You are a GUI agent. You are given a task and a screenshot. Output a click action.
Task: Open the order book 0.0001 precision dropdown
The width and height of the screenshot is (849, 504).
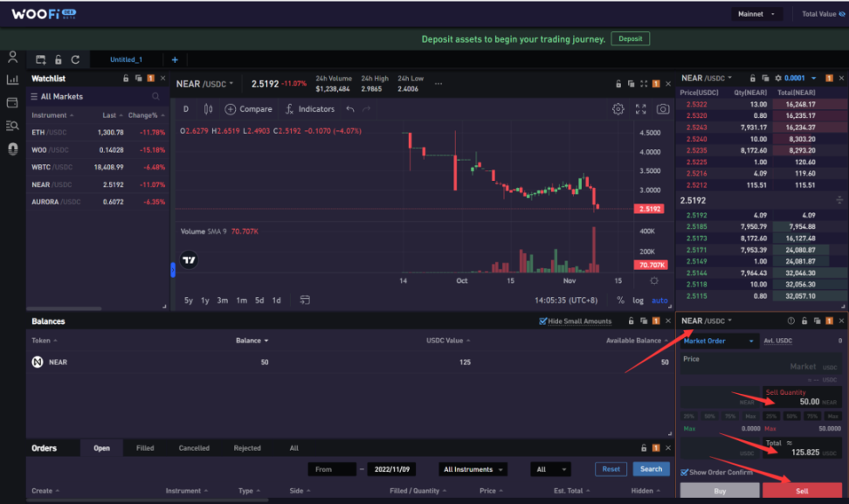coord(800,78)
